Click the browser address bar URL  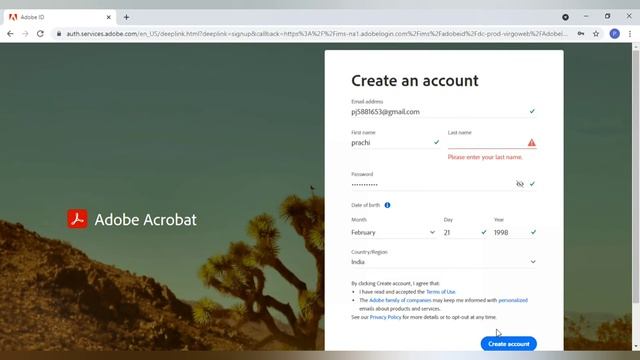(x=317, y=34)
